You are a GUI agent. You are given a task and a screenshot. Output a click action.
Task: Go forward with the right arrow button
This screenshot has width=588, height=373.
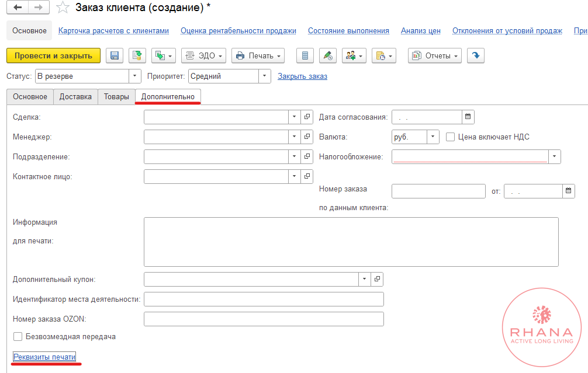pos(39,8)
